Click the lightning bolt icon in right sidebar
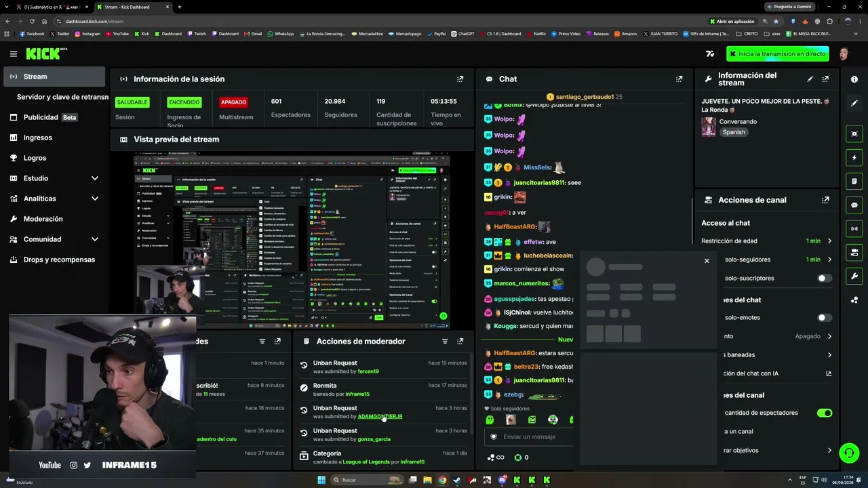This screenshot has width=868, height=488. tap(854, 157)
